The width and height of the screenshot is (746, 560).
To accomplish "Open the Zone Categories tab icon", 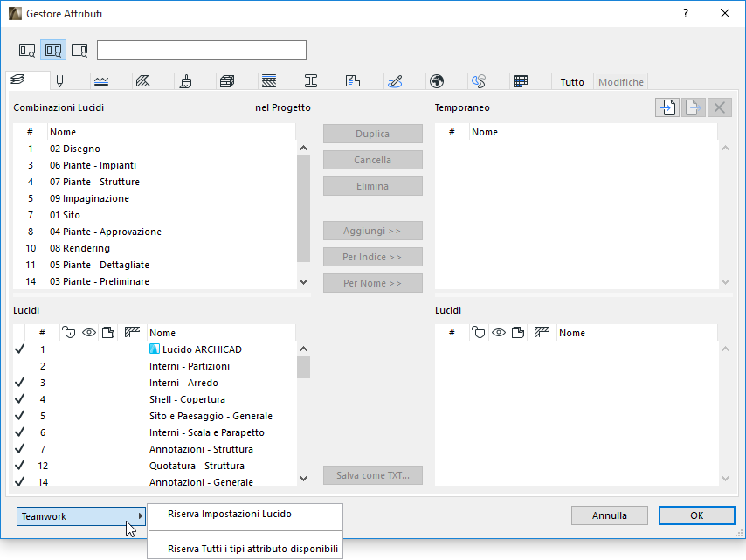I will pos(353,81).
